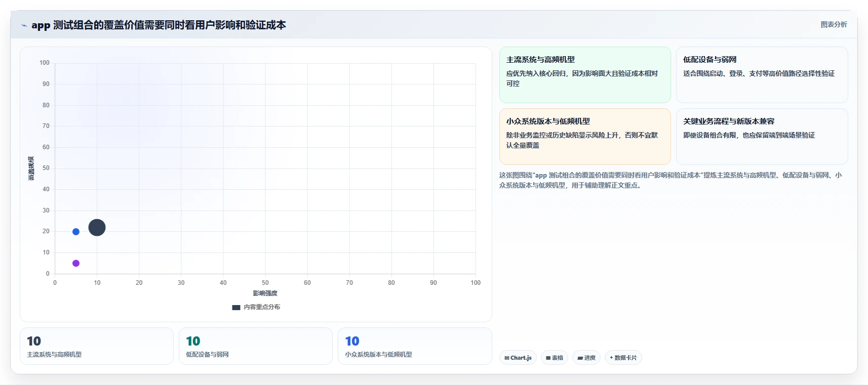Click the 影响强度 x-axis title
868x385 pixels.
click(265, 293)
